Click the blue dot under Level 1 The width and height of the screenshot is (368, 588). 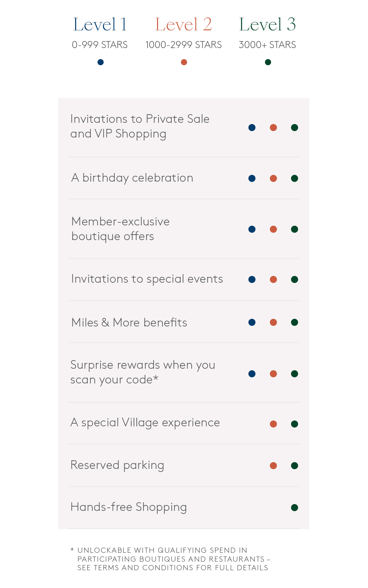pyautogui.click(x=101, y=62)
